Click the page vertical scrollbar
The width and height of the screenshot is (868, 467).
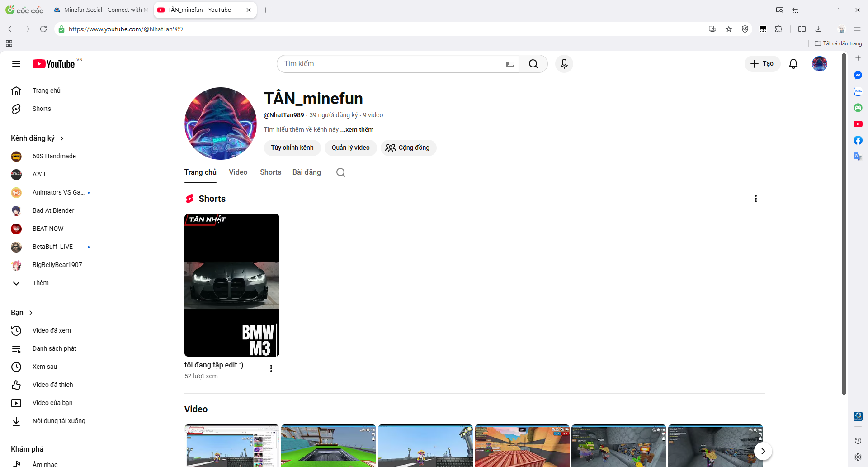844,226
